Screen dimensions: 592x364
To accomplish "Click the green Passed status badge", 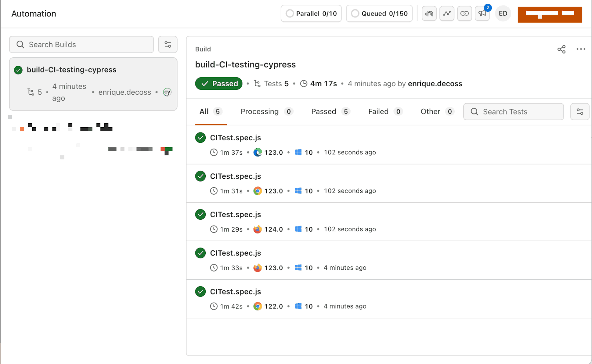I will coord(218,84).
